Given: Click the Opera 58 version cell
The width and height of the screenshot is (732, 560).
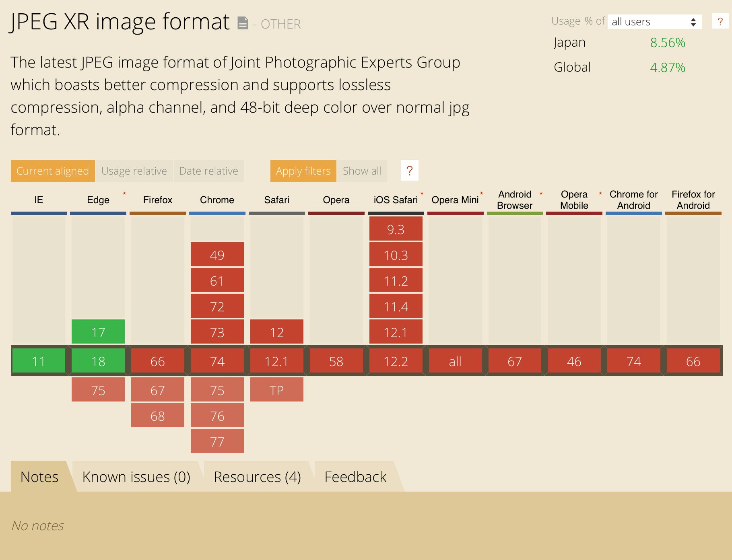Looking at the screenshot, I should pos(336,361).
